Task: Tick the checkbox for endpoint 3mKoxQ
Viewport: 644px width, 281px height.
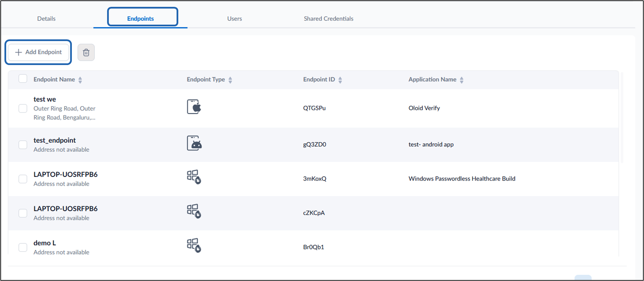Action: (23, 179)
